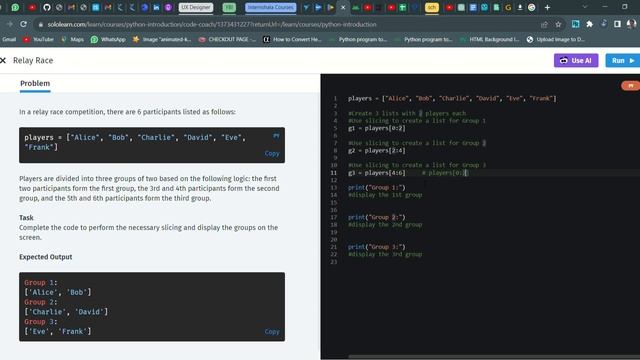This screenshot has height=360, width=640.
Task: Switch to the yellow G Google tab
Action: (508, 7)
